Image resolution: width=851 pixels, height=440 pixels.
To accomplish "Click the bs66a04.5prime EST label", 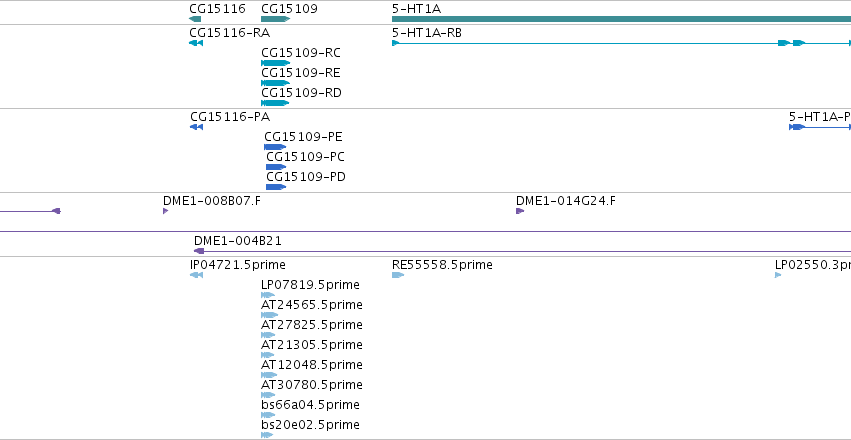I will [x=310, y=405].
